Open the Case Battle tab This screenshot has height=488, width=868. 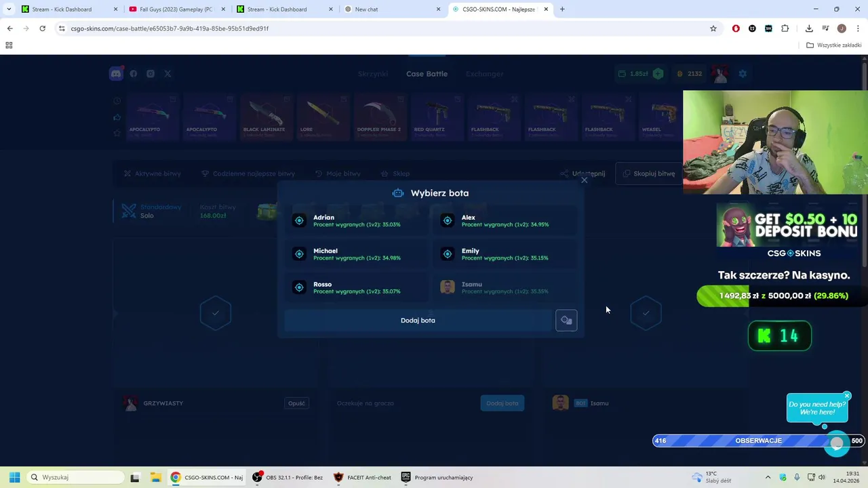click(x=427, y=74)
